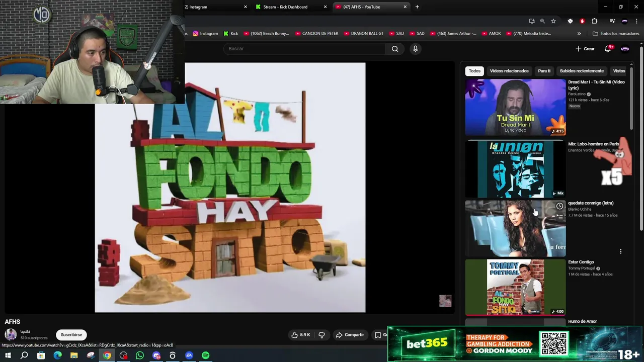Open YouTube notifications bell
Viewport: 644px width, 362px height.
point(608,49)
